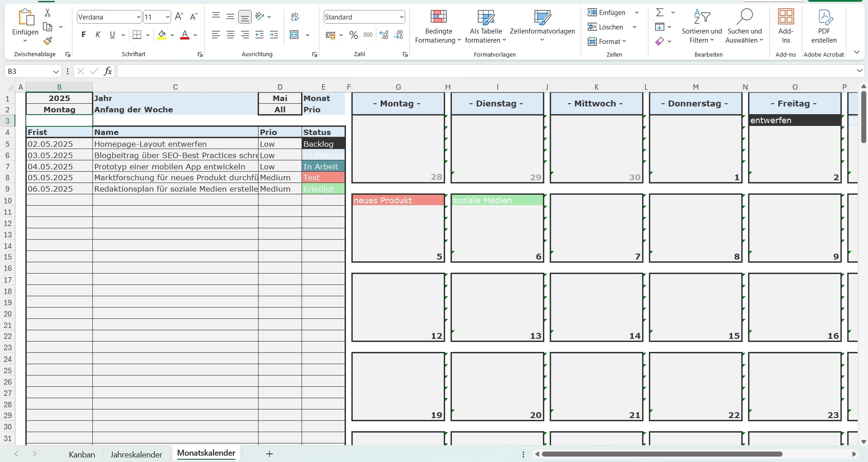Open Sortieren und Filtern menu
This screenshot has width=868, height=462.
pyautogui.click(x=702, y=26)
